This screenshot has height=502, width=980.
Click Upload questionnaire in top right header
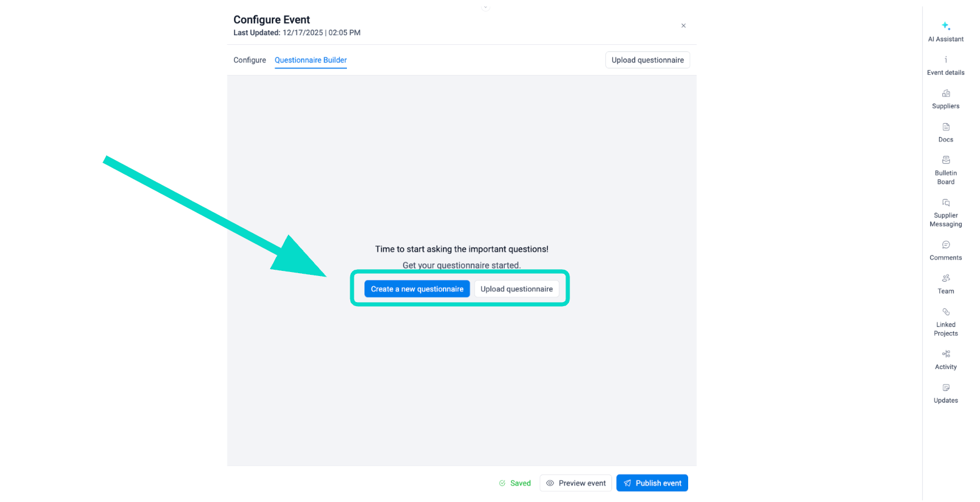pos(647,60)
